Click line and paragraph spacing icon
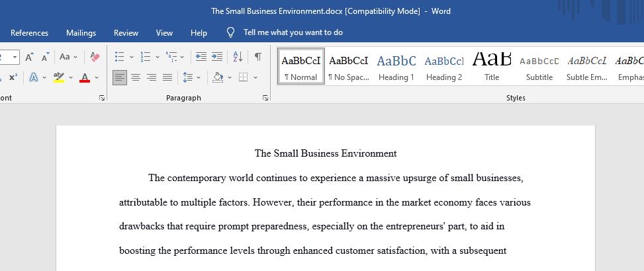Screen dimensions: 644x271 point(188,77)
